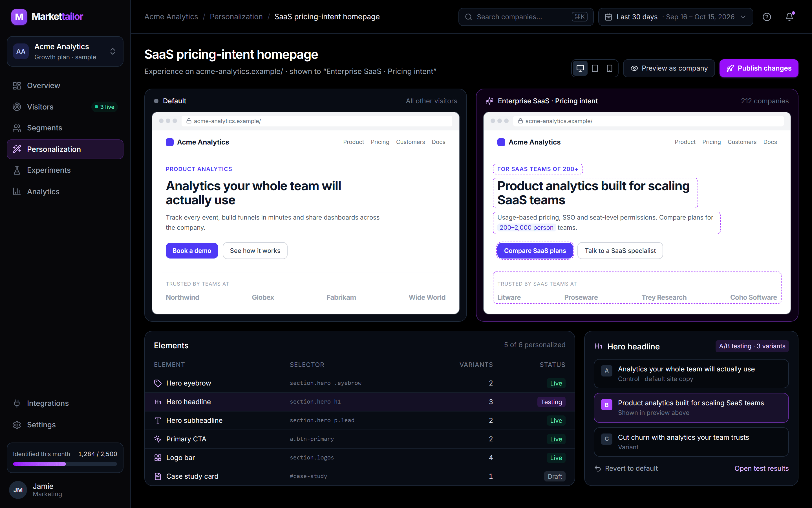Click the sparkle icon beside Enterprise SaaS

point(489,101)
